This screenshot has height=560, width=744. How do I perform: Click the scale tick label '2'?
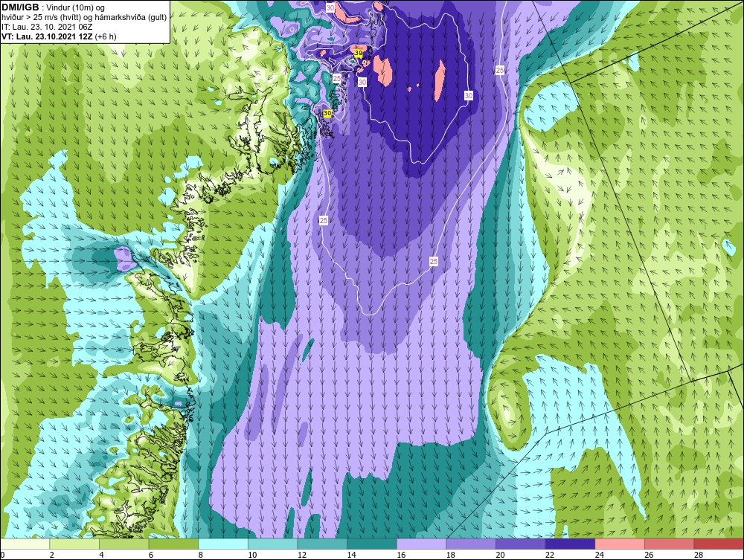tap(51, 555)
